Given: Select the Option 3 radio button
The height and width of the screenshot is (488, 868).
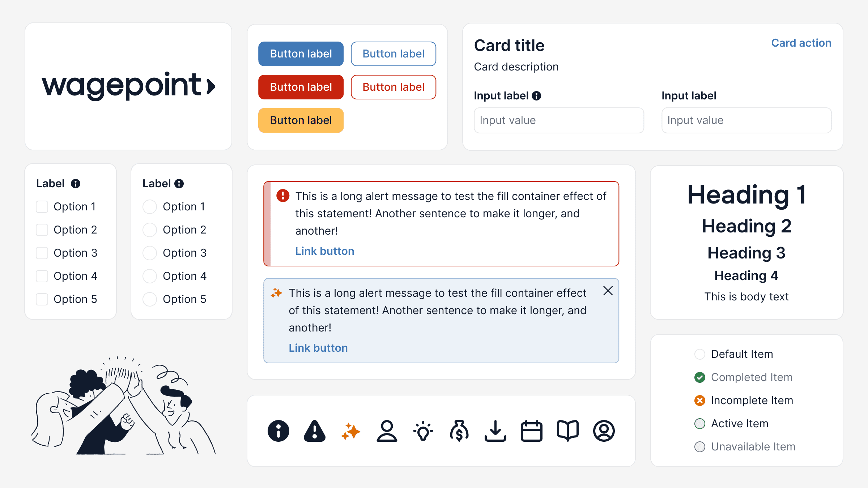Looking at the screenshot, I should [x=149, y=253].
